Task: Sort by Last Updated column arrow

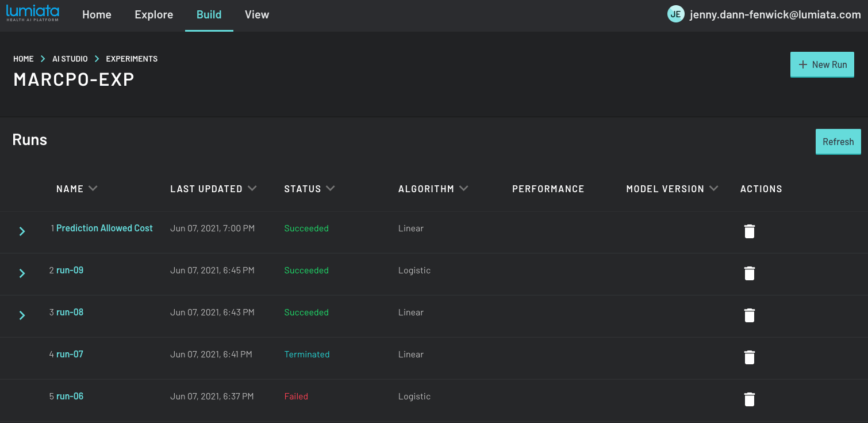Action: tap(252, 188)
